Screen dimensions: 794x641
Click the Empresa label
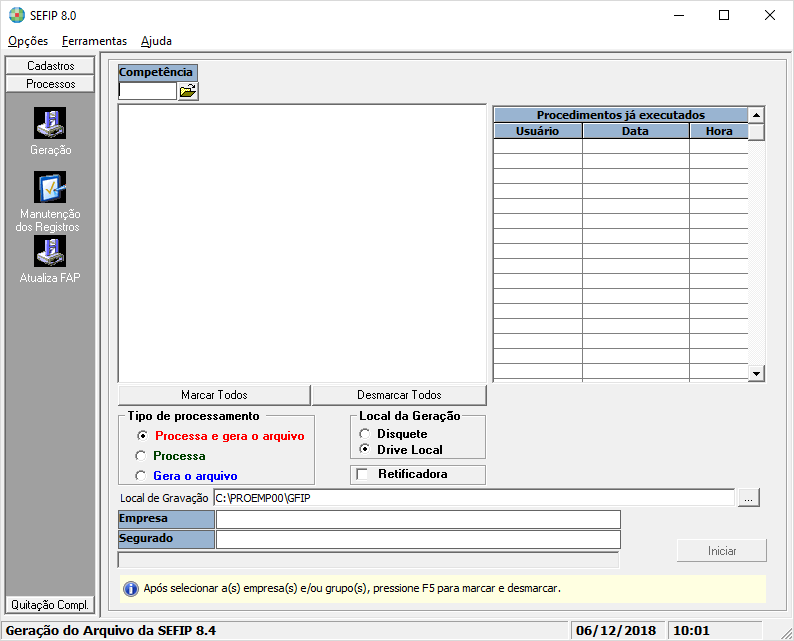(166, 519)
